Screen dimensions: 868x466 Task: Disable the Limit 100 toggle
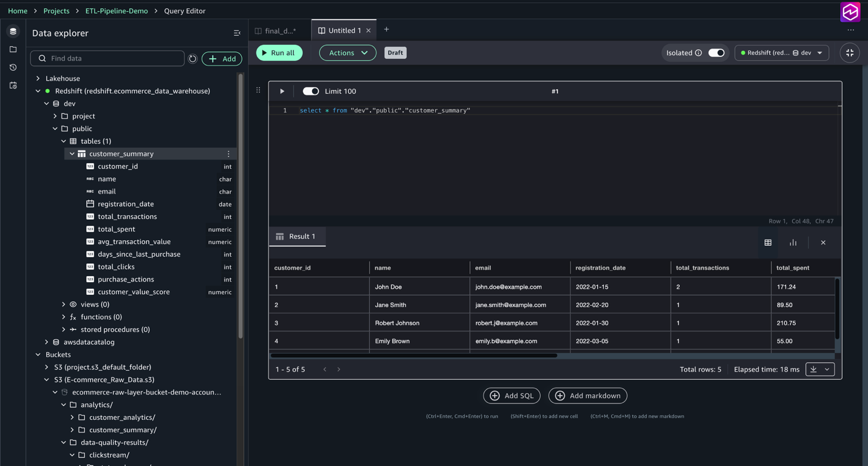tap(310, 91)
